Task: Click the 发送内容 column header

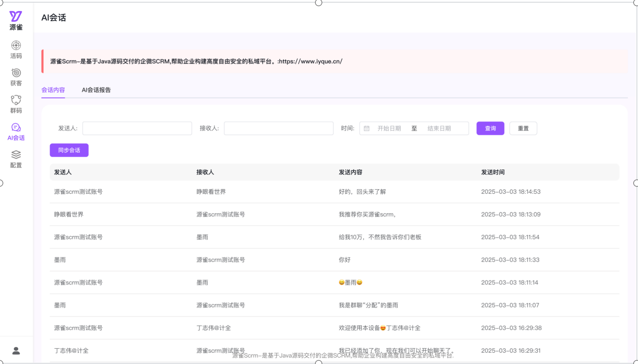Action: 350,172
